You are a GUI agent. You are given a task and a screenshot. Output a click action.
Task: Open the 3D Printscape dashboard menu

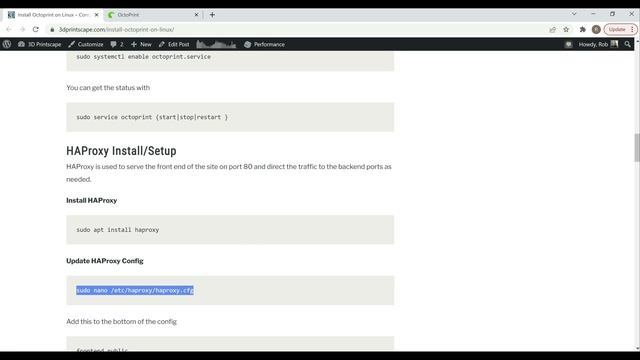tap(40, 44)
